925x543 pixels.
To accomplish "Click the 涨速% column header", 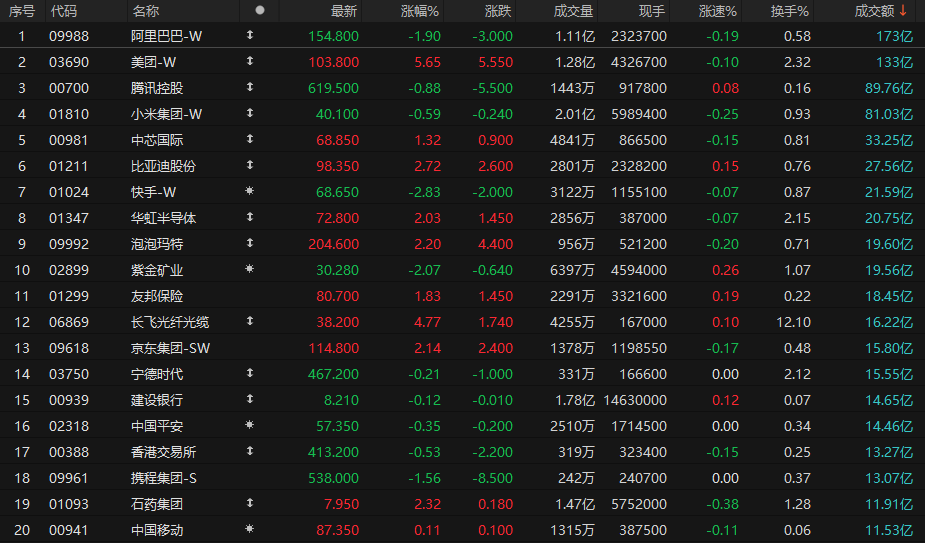I will click(717, 11).
